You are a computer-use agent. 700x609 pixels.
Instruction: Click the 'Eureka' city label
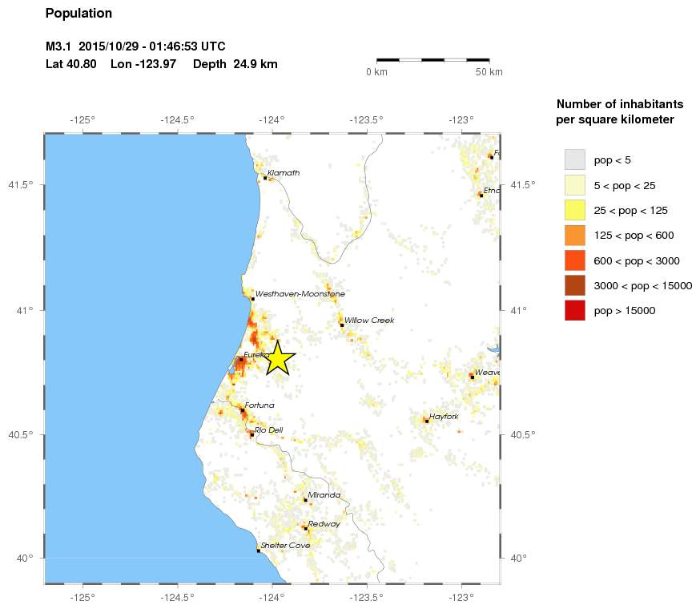coord(256,355)
